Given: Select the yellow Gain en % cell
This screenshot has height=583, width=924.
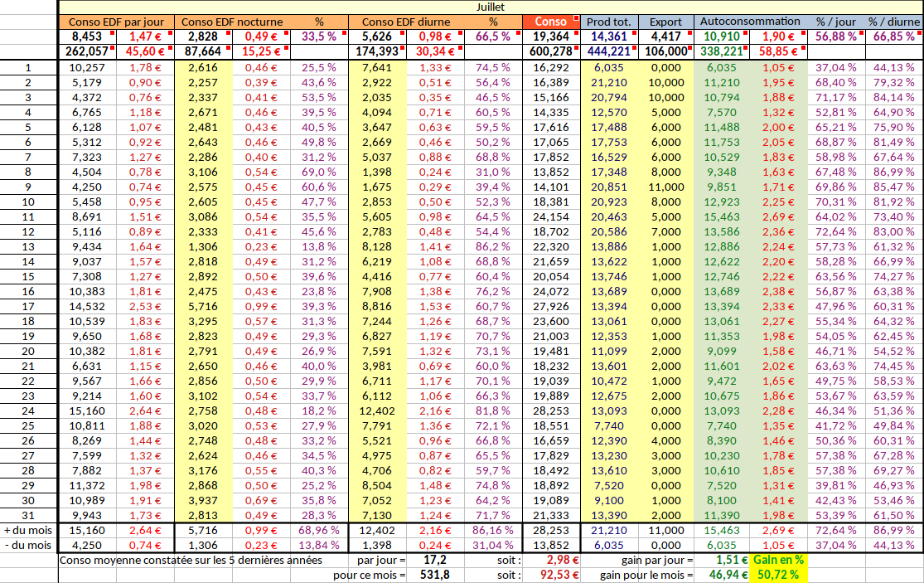Looking at the screenshot, I should [x=778, y=560].
